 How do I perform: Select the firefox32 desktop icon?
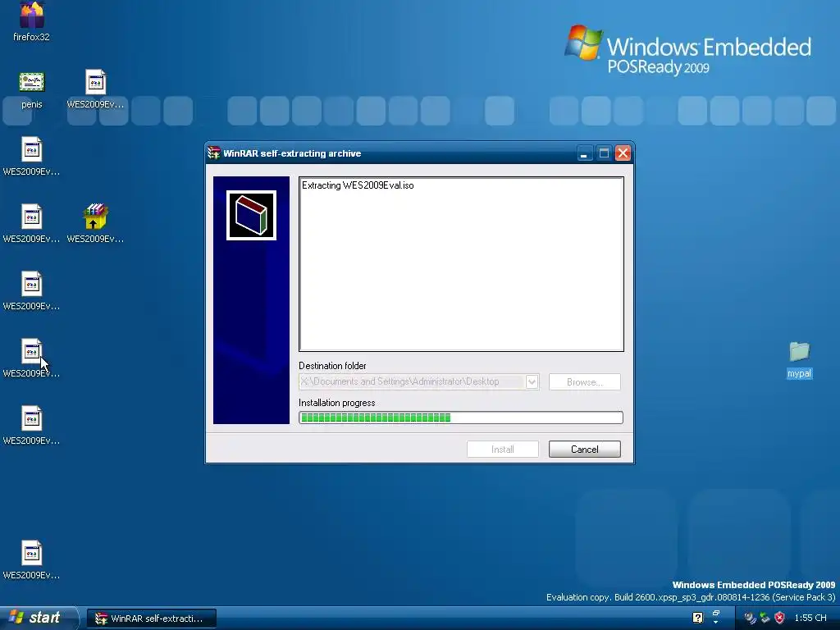coord(32,21)
